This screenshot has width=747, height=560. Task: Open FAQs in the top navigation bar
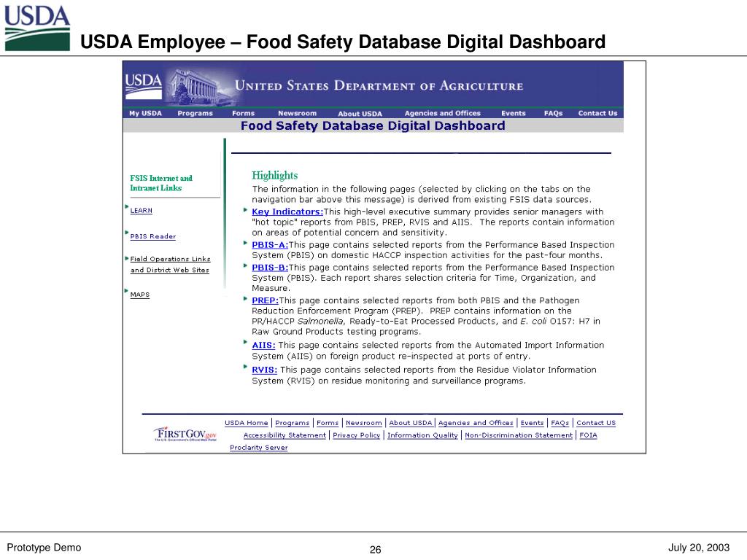coord(553,113)
